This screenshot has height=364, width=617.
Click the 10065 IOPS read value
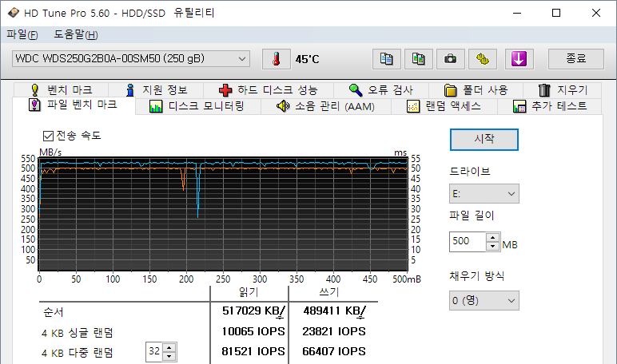tap(253, 332)
